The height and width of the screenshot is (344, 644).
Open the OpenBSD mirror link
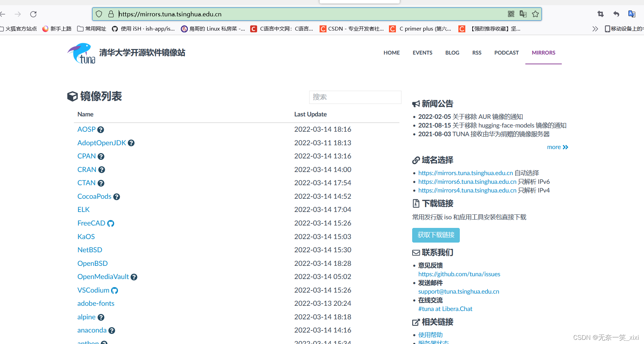pyautogui.click(x=92, y=263)
